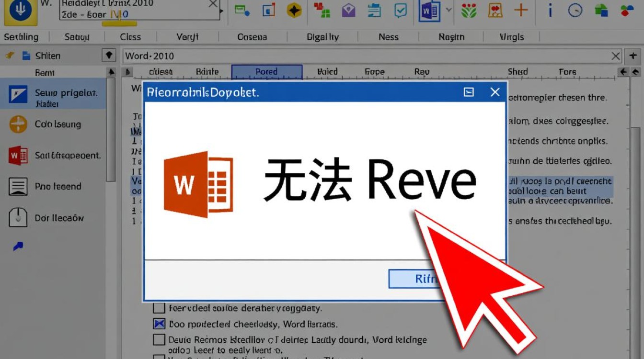Click the 'Pno leeend' document icon in sidebar

point(18,187)
